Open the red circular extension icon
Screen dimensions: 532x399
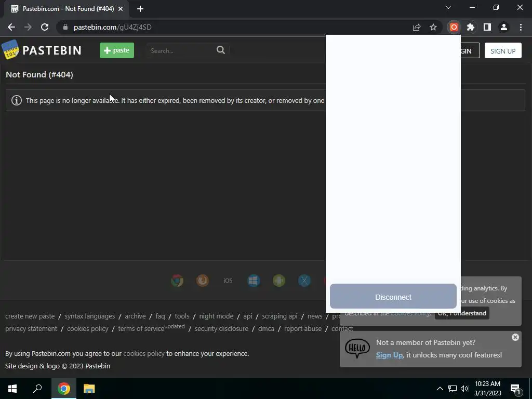point(454,27)
